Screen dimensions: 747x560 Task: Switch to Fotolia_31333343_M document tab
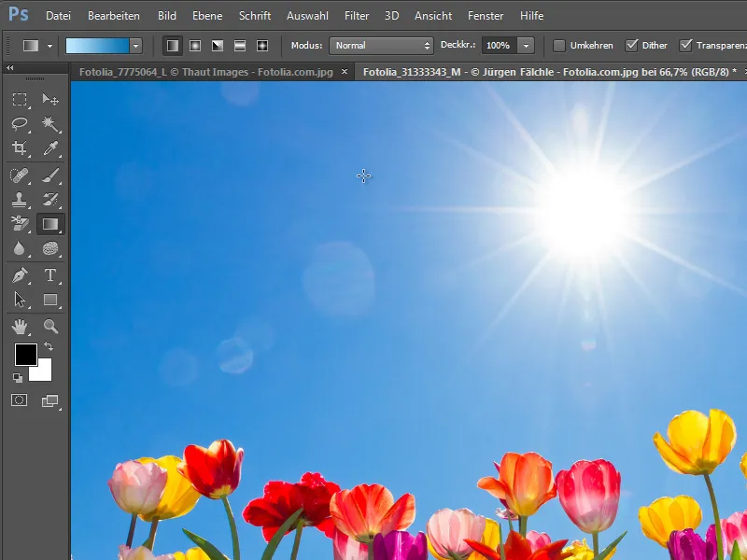click(x=550, y=72)
